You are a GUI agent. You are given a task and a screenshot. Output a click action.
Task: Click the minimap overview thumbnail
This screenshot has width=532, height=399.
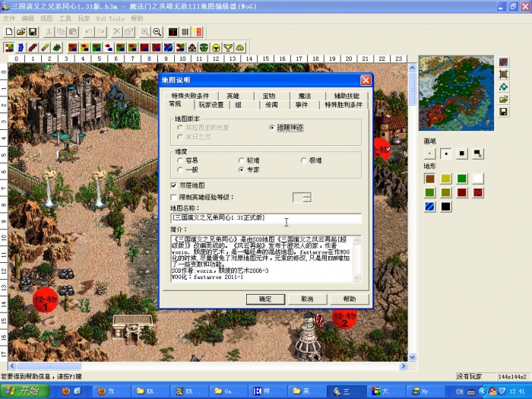click(x=456, y=93)
